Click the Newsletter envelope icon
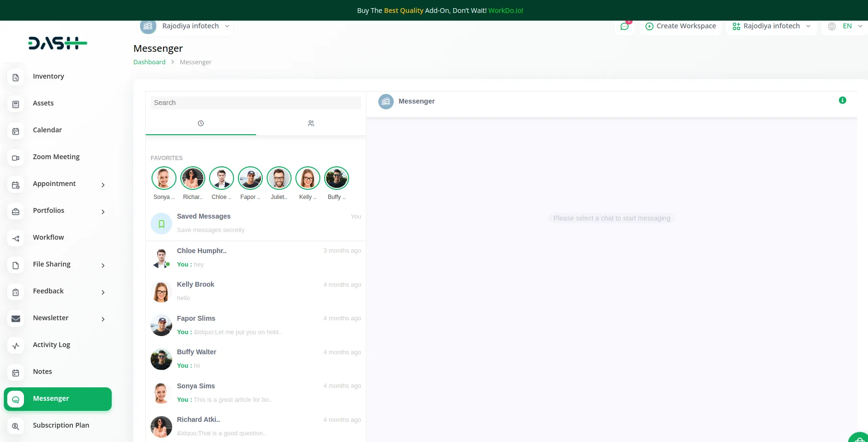The height and width of the screenshot is (442, 868). point(16,319)
